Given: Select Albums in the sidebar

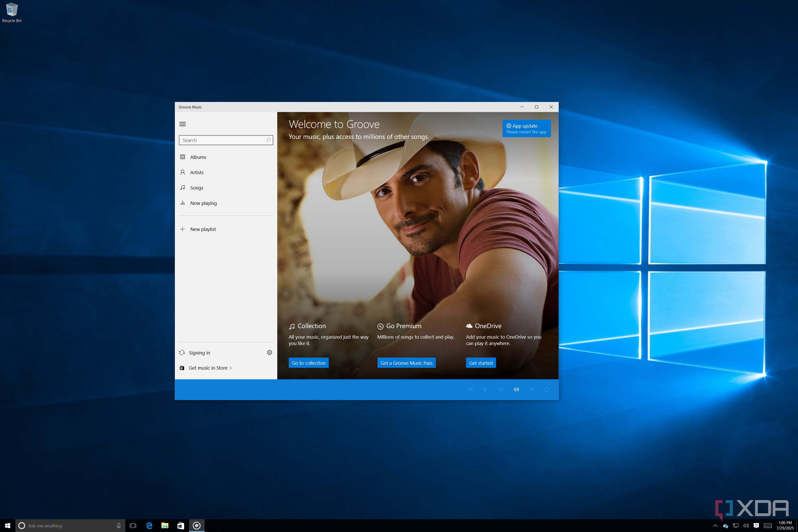Looking at the screenshot, I should pyautogui.click(x=198, y=157).
